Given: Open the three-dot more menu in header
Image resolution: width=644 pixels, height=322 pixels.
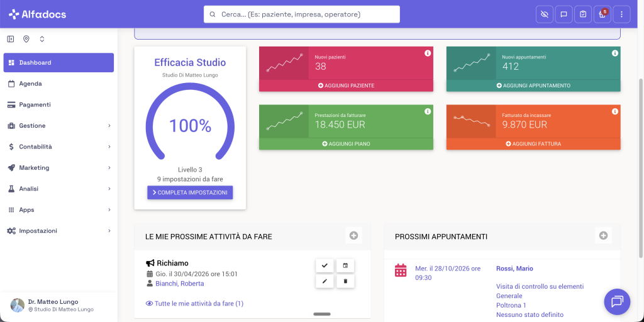Looking at the screenshot, I should click(621, 14).
